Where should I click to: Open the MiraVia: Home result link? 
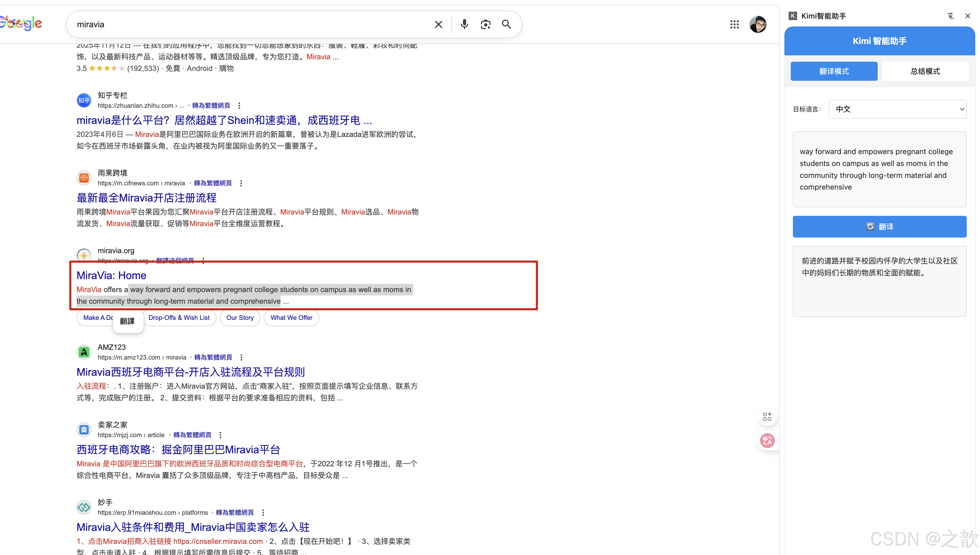[111, 275]
